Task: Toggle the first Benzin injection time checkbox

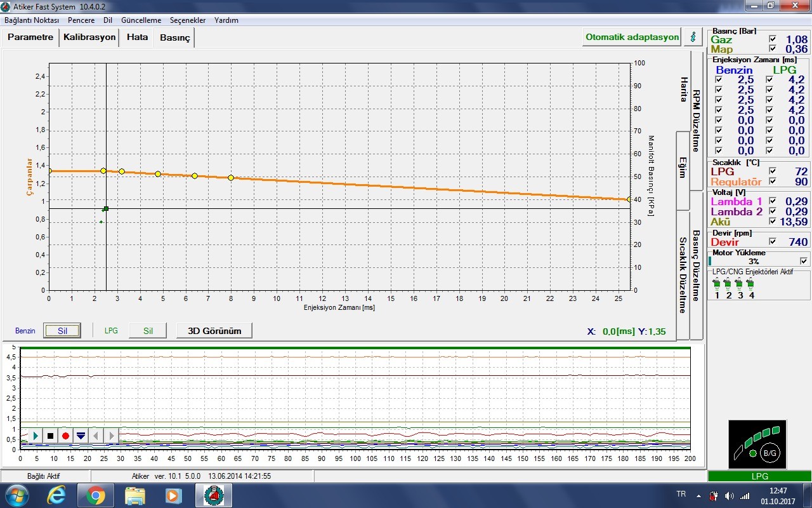Action: coord(718,80)
